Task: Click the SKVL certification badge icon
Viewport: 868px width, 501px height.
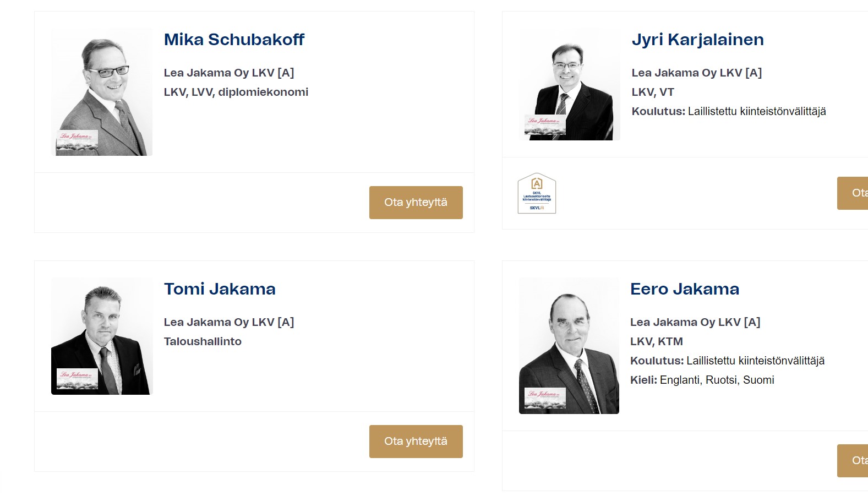Action: coord(537,193)
